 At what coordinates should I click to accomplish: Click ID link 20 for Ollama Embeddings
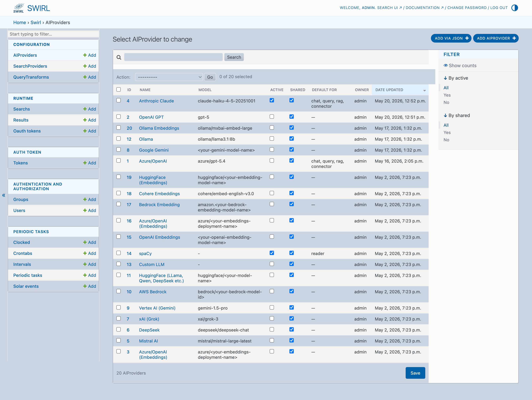[x=129, y=128]
